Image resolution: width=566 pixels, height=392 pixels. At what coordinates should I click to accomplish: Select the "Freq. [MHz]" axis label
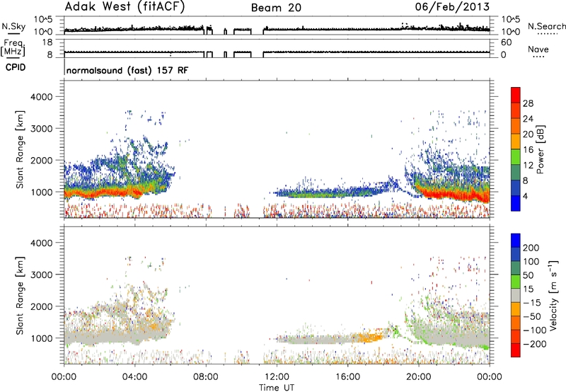[x=13, y=48]
